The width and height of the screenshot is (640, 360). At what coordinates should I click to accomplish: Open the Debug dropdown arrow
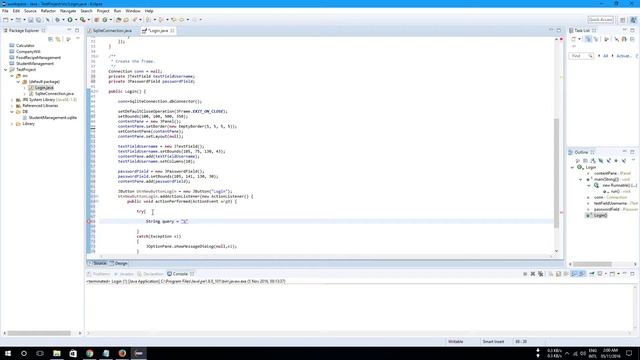tap(63, 20)
